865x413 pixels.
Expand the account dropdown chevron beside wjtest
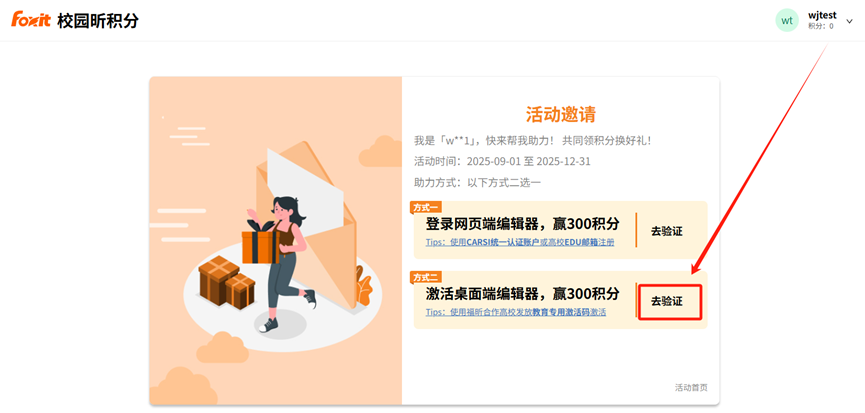coord(849,21)
